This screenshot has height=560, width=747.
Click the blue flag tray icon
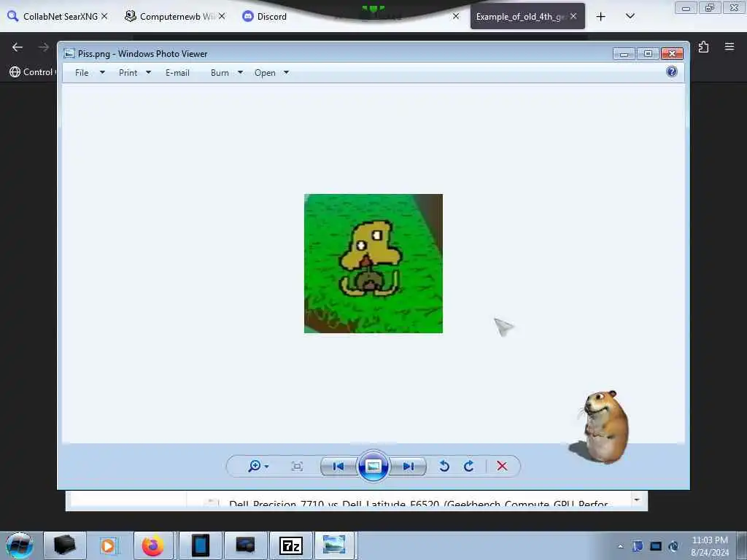point(638,546)
